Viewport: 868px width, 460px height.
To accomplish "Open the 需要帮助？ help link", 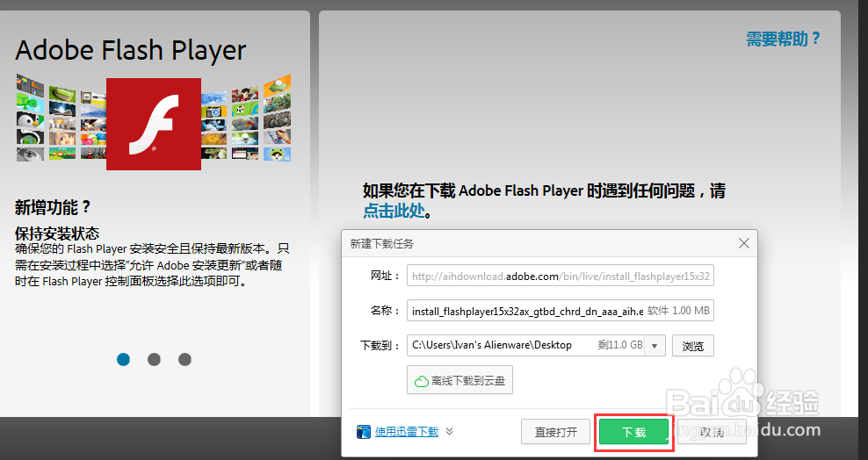I will tap(783, 39).
